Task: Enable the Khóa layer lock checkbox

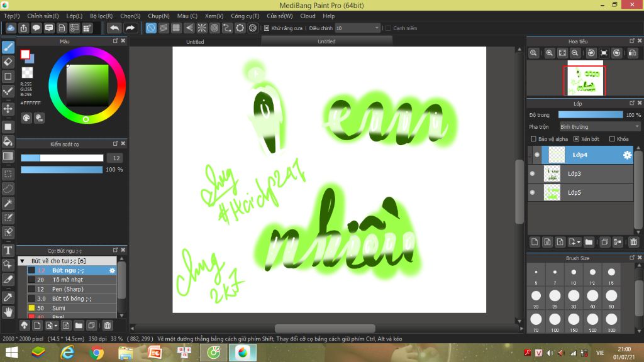Action: tap(612, 139)
